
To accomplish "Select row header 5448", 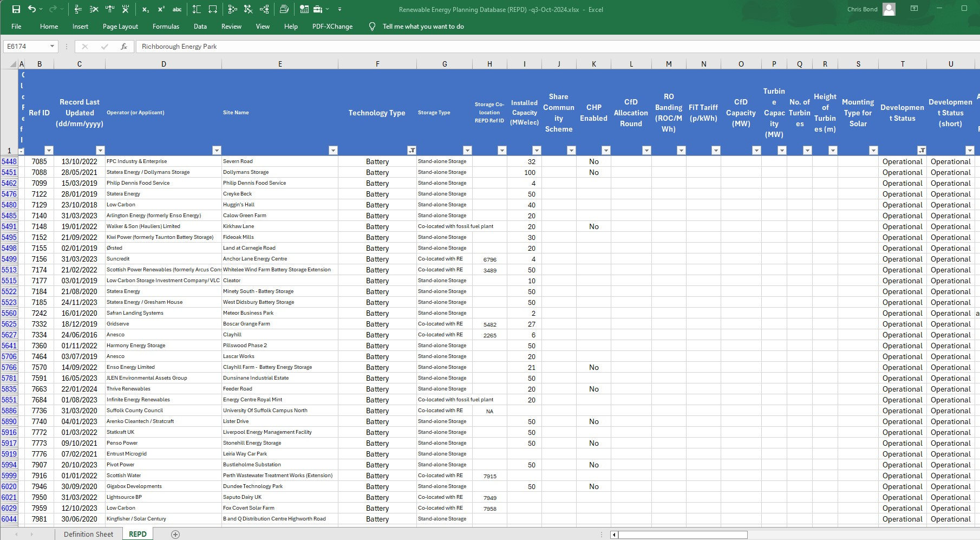I will click(9, 161).
